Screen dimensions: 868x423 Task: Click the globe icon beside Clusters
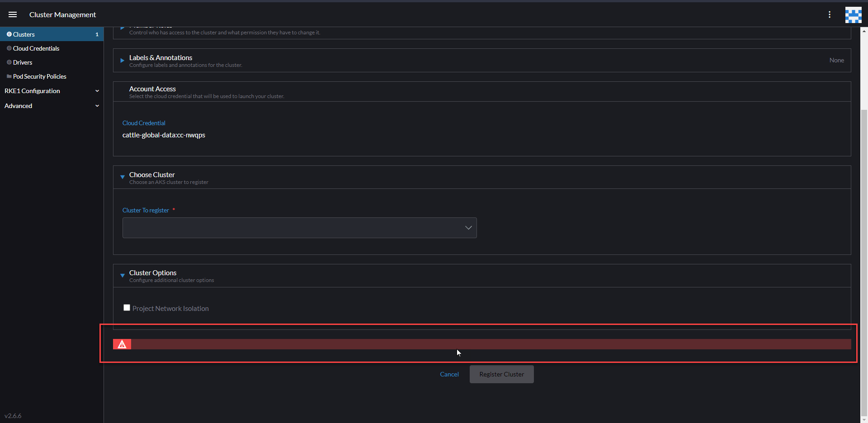(x=9, y=34)
